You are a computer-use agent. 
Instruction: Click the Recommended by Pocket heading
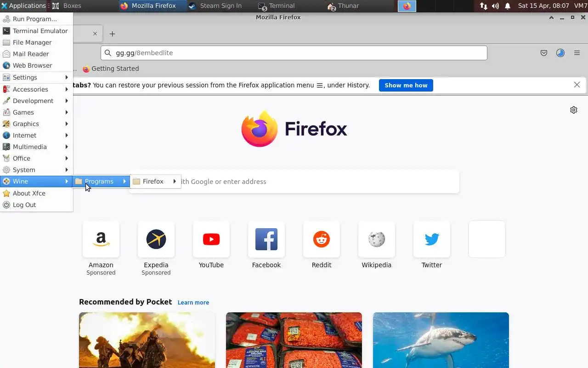(125, 302)
